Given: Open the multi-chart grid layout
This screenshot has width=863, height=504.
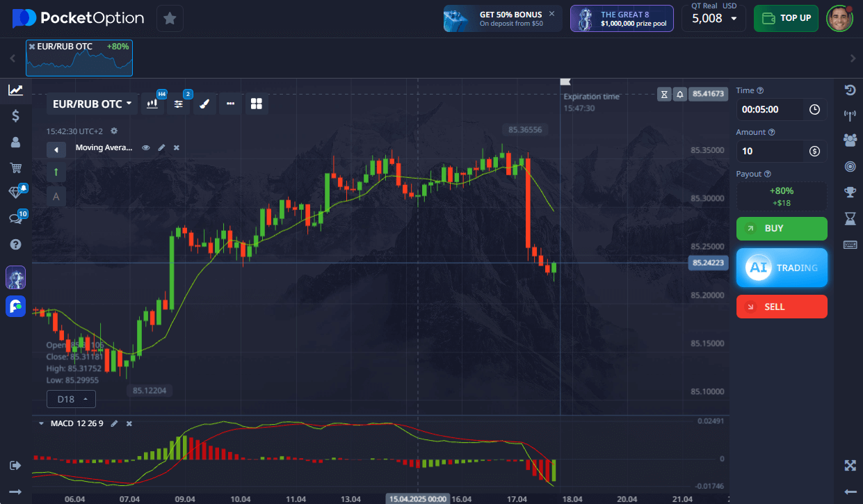Looking at the screenshot, I should (x=257, y=104).
